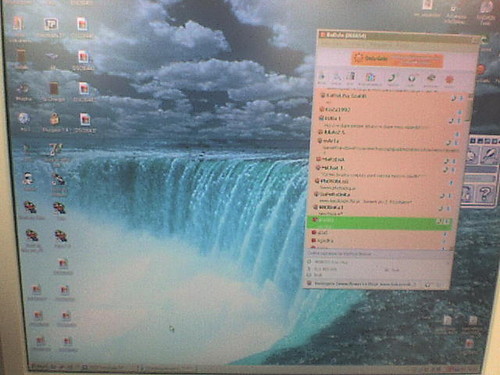Click the messenger window title bar

pos(398,35)
